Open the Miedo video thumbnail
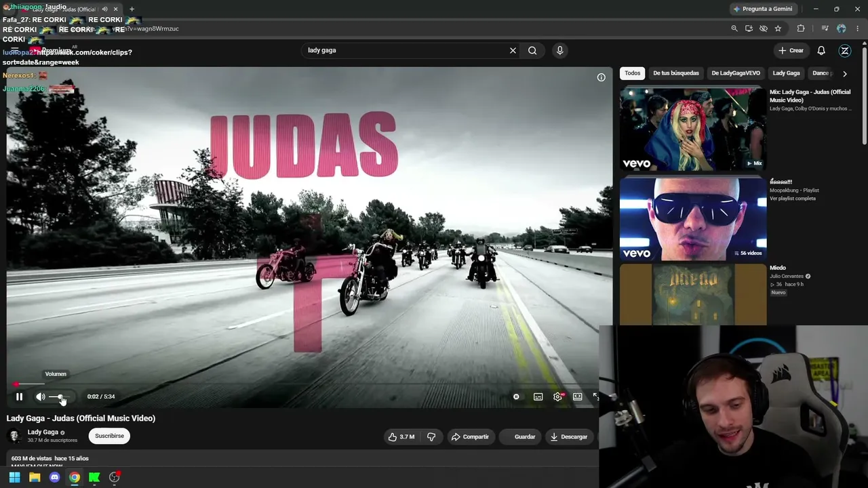Image resolution: width=868 pixels, height=488 pixels. [692, 295]
